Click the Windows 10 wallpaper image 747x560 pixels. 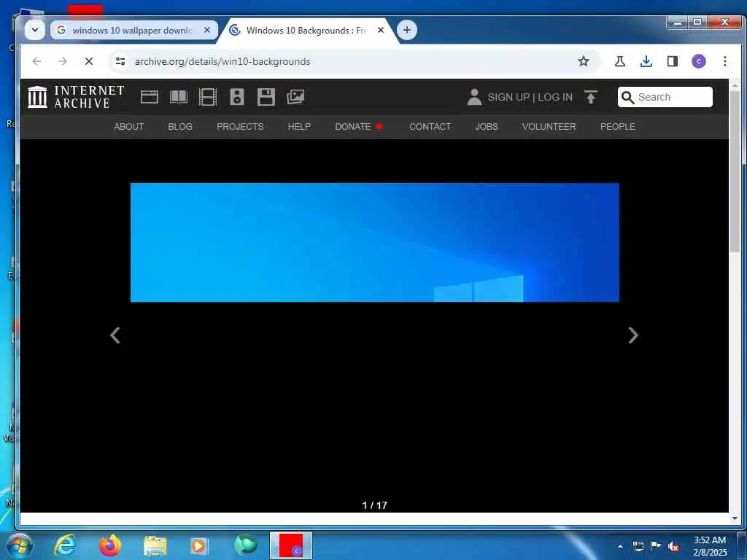375,242
